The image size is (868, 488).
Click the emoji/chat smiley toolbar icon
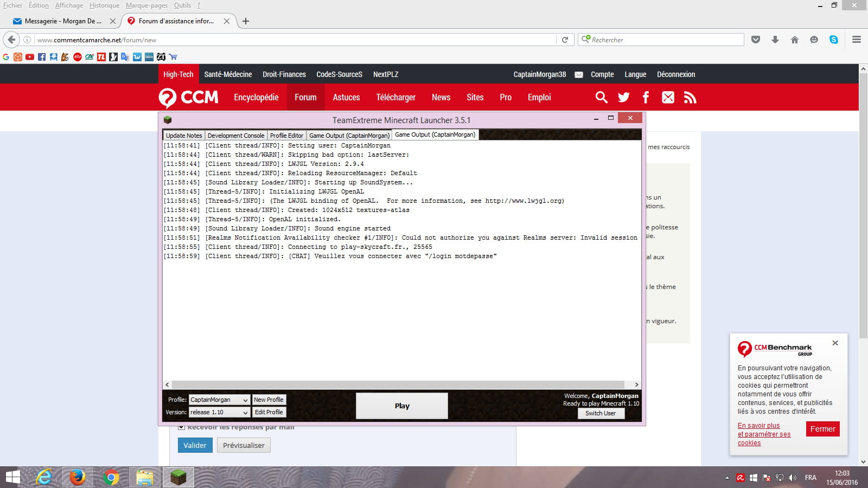[814, 40]
